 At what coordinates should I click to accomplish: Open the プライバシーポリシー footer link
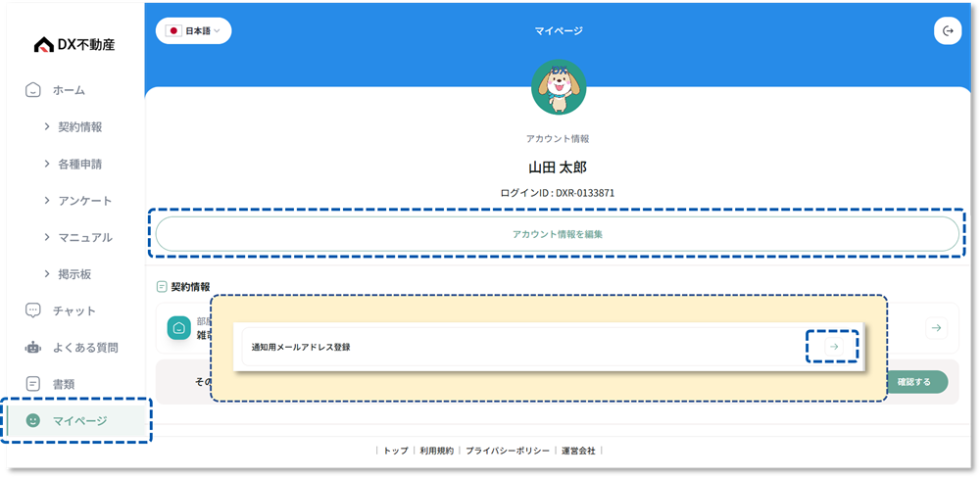point(508,451)
